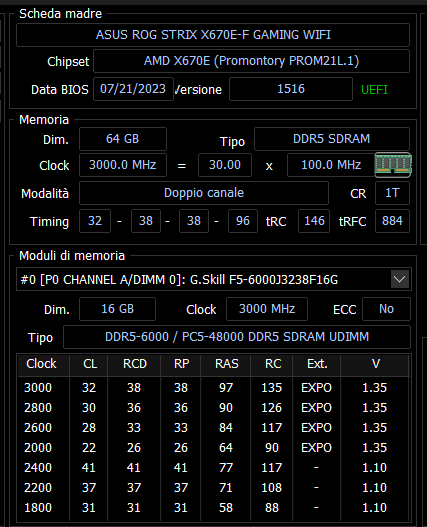Viewport: 427px width, 527px height.
Task: Click the BIOS date 07/21/2023 field
Action: [133, 89]
